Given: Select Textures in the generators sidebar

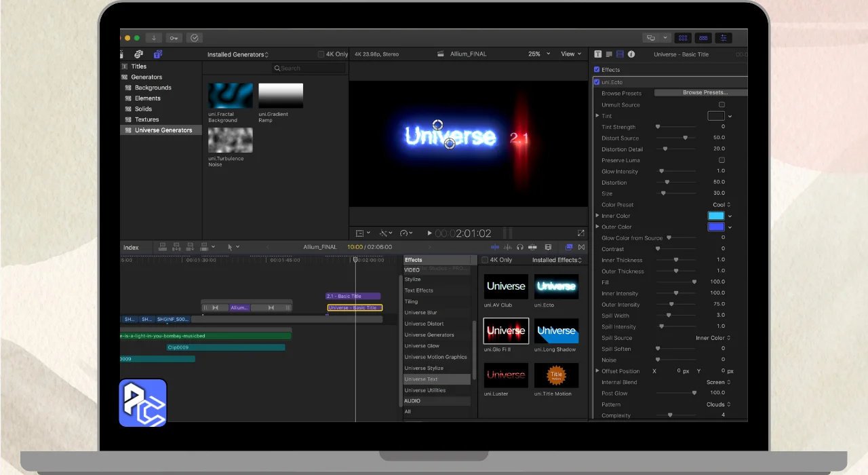Looking at the screenshot, I should point(146,119).
